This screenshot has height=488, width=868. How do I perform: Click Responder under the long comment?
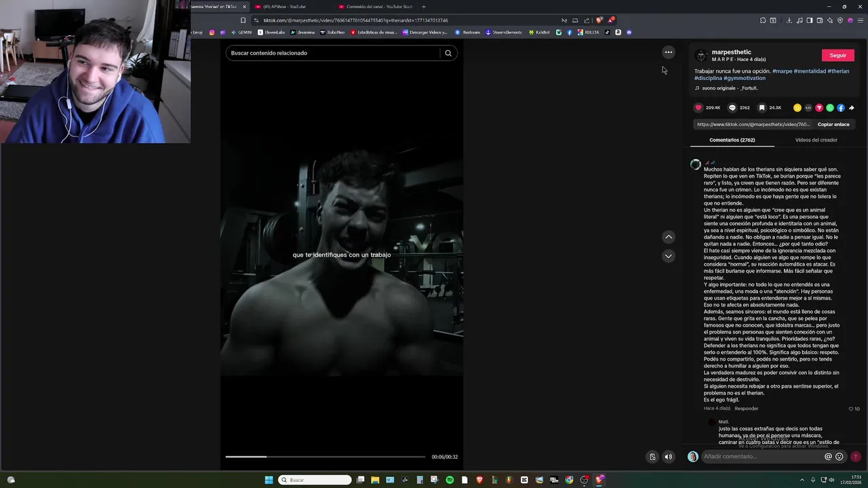click(x=746, y=409)
